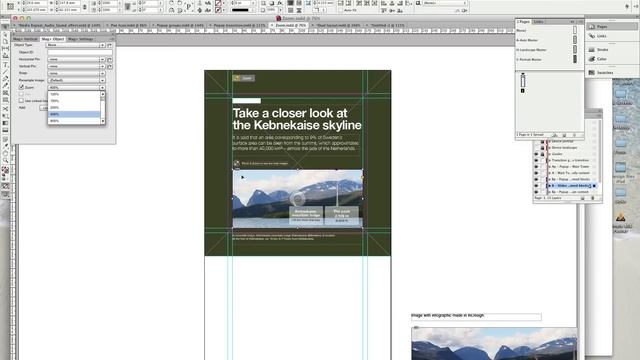Select the Rectangle Frame tool
Image resolution: width=640 pixels, height=360 pixels.
(5, 93)
